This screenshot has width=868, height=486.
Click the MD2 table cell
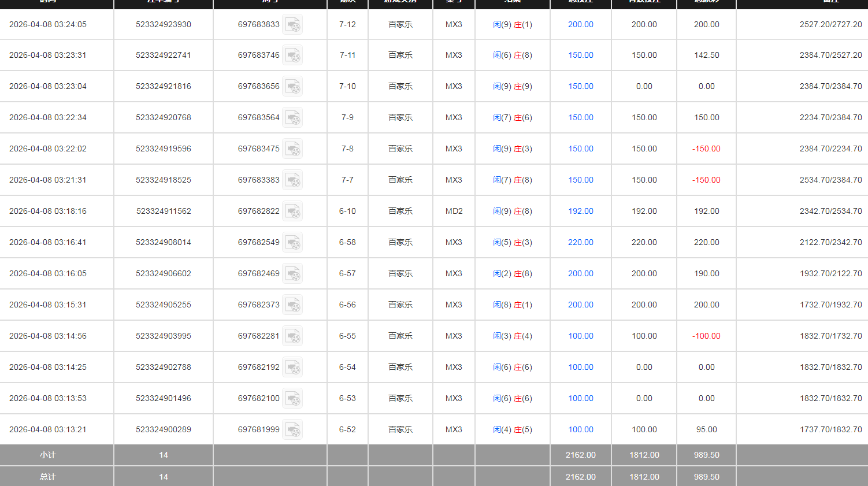tap(454, 212)
